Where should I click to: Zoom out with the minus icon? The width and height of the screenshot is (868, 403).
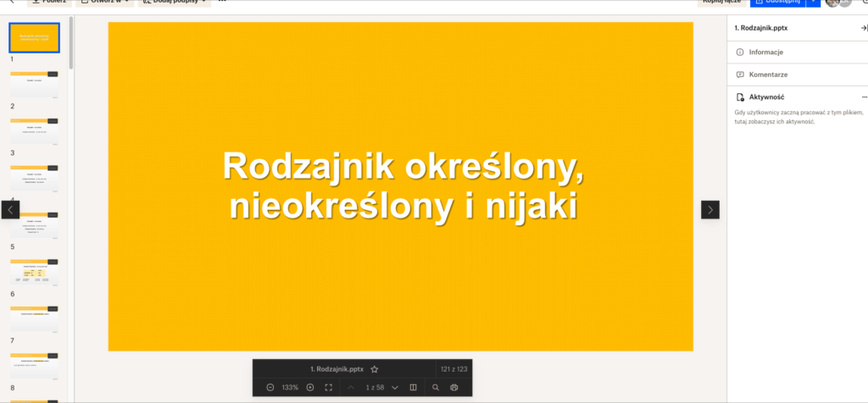coord(270,387)
